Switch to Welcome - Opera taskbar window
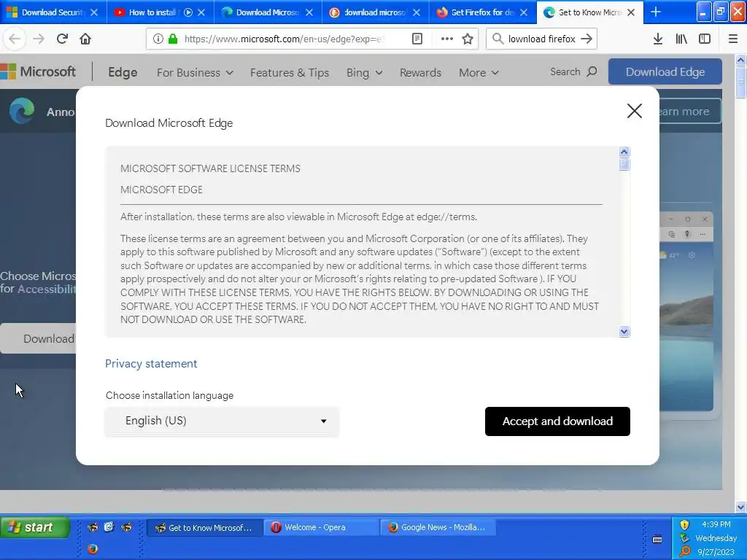747x560 pixels. coord(321,527)
